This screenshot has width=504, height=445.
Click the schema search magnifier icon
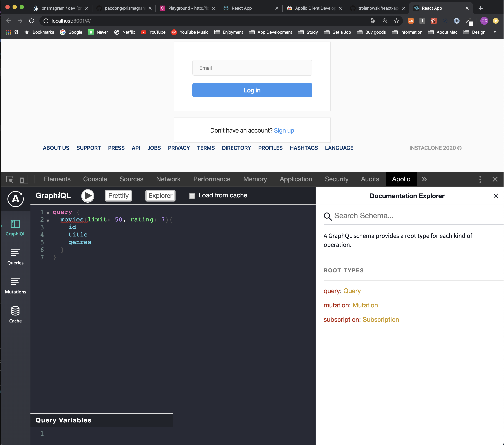pos(328,216)
